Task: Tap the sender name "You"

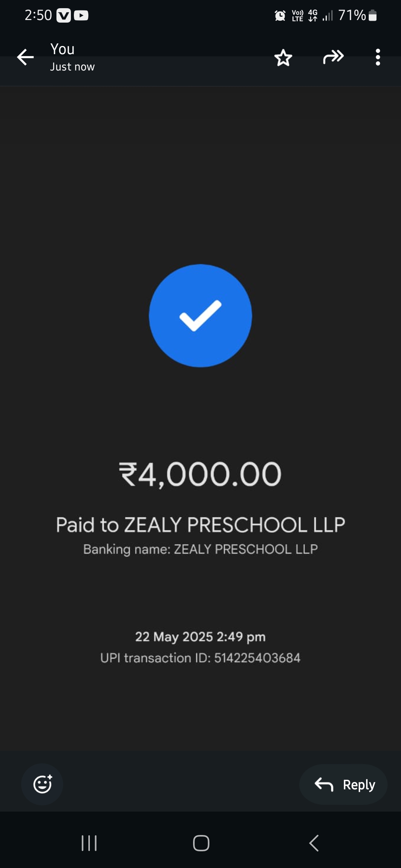Action: [62, 49]
